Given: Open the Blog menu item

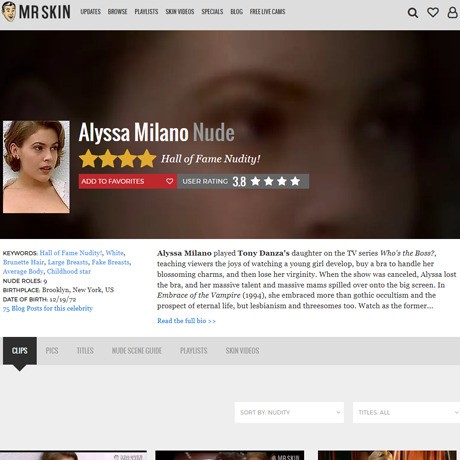Looking at the screenshot, I should [236, 12].
